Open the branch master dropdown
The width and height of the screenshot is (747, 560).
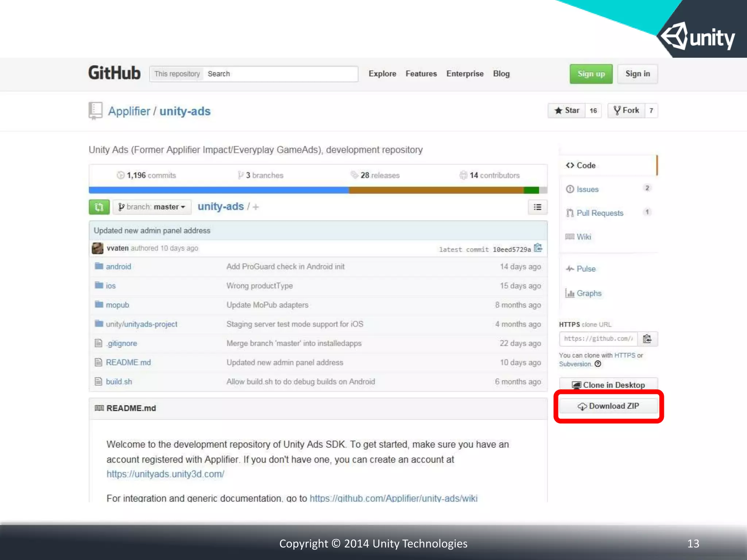pos(152,207)
